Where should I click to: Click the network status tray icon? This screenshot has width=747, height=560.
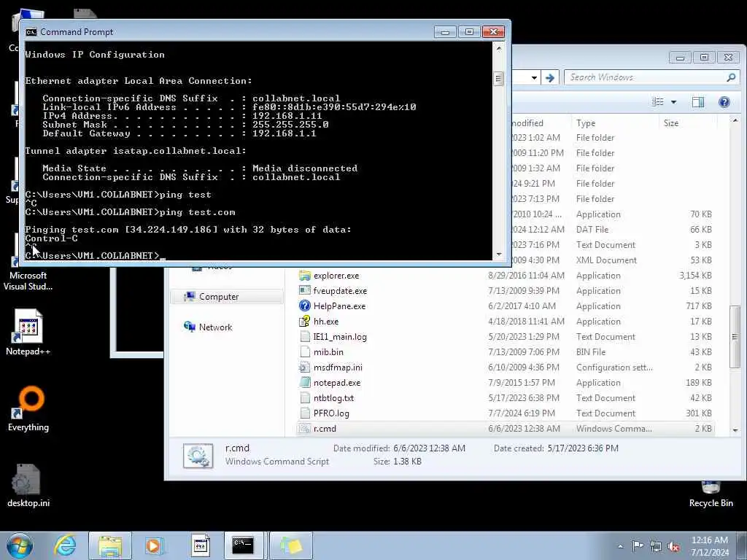[656, 546]
